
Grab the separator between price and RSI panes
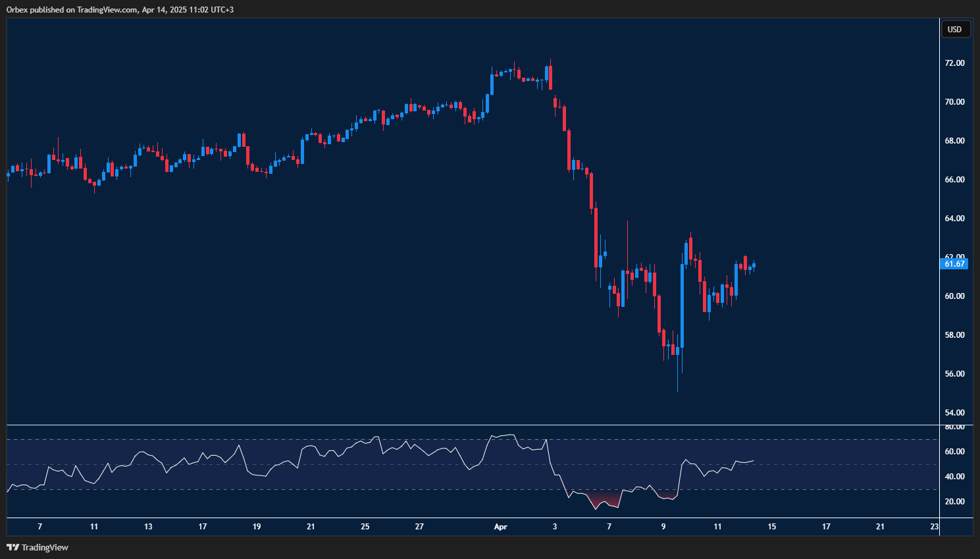click(x=473, y=425)
